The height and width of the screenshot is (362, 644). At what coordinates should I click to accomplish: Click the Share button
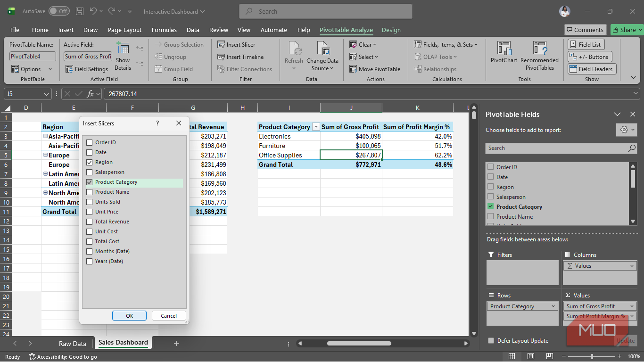(627, 30)
